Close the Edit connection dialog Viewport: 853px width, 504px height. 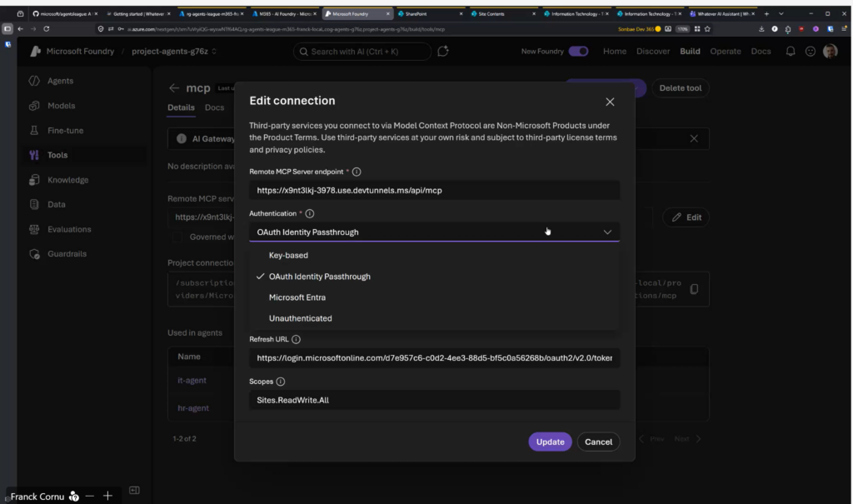pyautogui.click(x=610, y=102)
